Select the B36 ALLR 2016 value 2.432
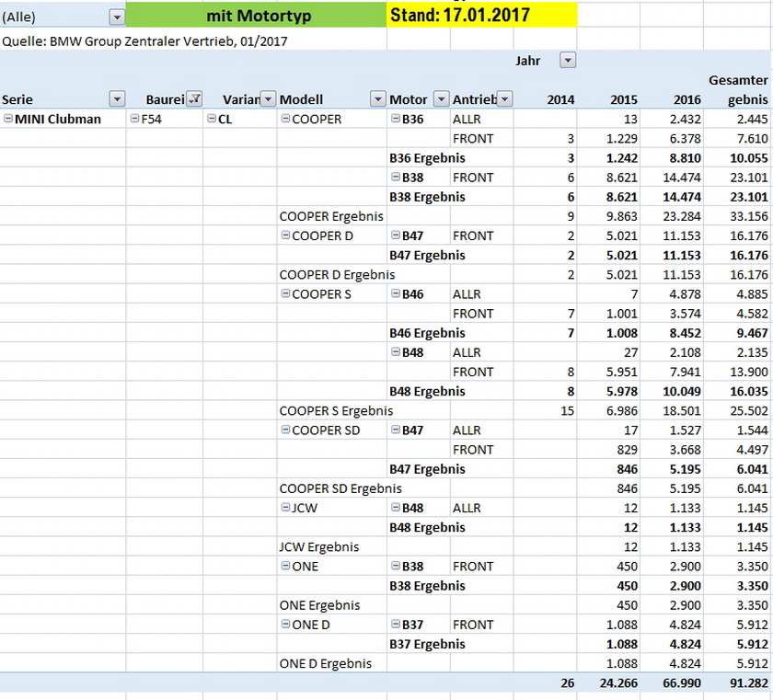The image size is (773, 700). (x=686, y=120)
